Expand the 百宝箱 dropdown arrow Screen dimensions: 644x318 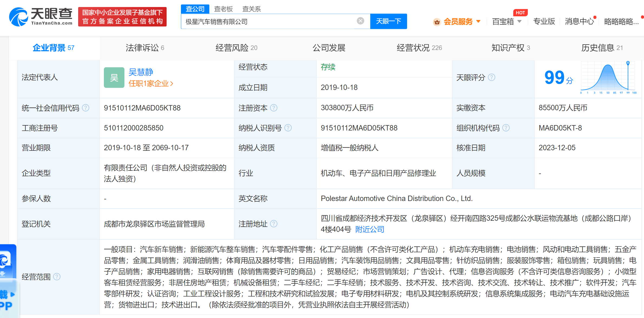520,21
